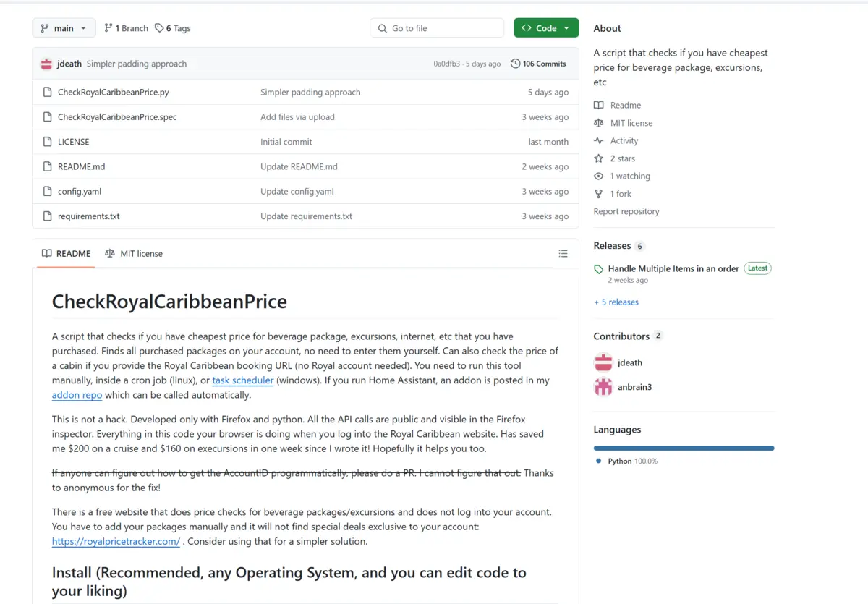The height and width of the screenshot is (604, 868).
Task: Open the README outline list icon
Action: click(563, 253)
